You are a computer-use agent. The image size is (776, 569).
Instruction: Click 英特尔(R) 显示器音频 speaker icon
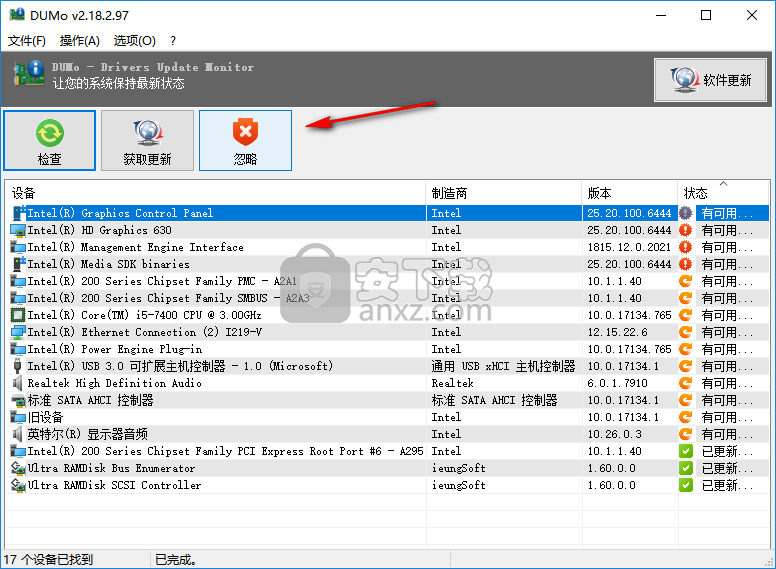(x=18, y=434)
